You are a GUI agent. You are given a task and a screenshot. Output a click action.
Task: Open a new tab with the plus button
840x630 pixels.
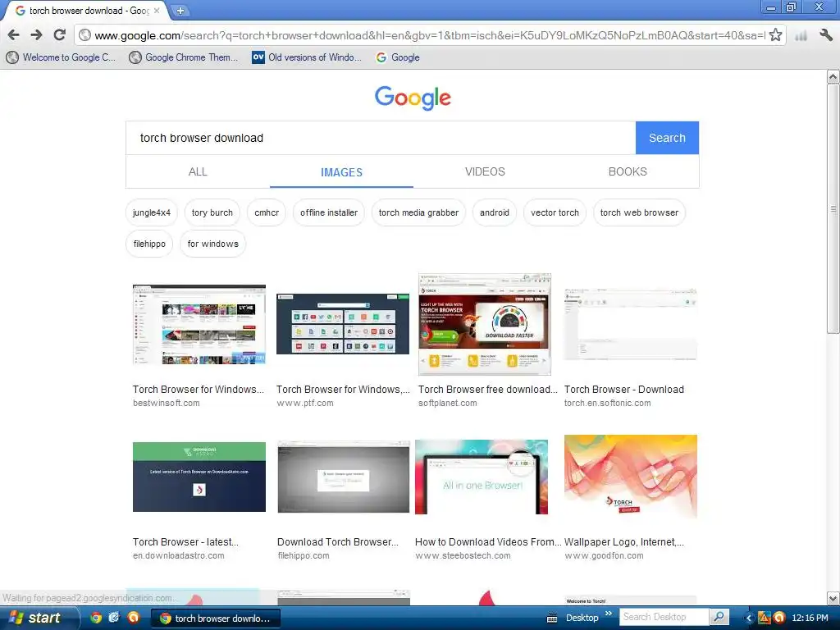point(180,11)
